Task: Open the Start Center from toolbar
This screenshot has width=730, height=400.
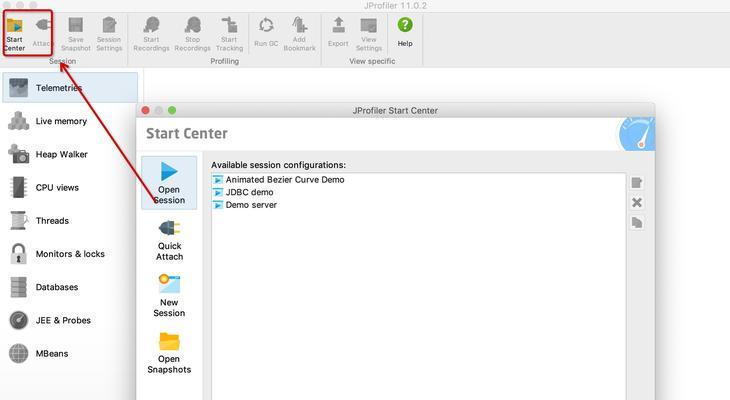Action: pos(14,34)
